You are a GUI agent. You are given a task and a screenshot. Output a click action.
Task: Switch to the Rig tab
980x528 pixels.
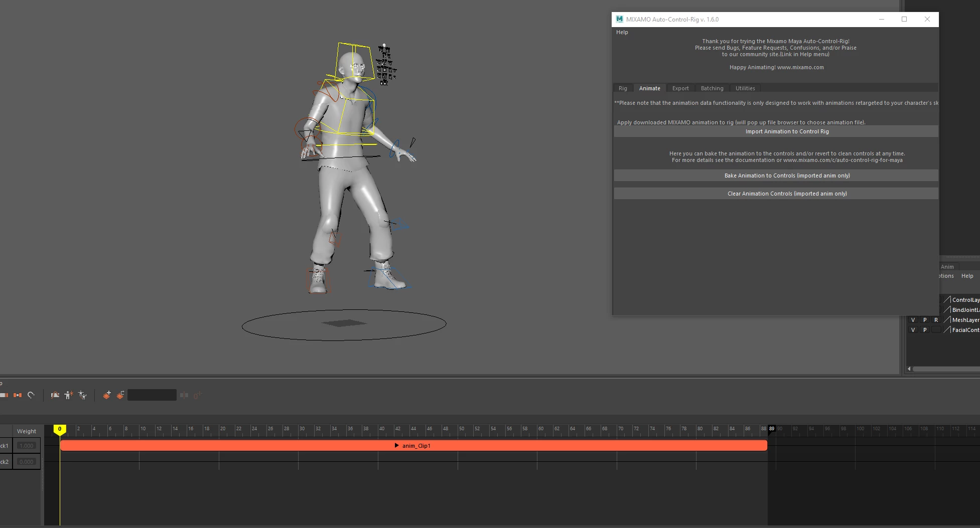click(623, 88)
